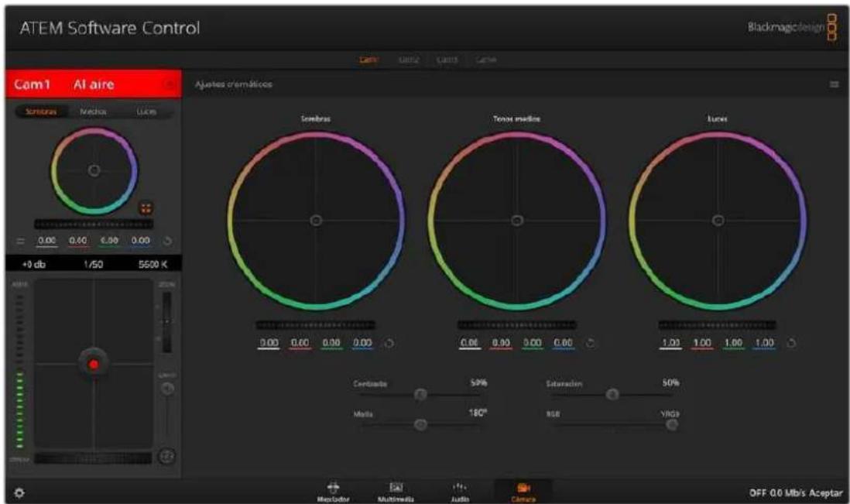Click the red 1.00 value under Luces wheel
Image resolution: width=850 pixels, height=504 pixels.
pos(702,344)
